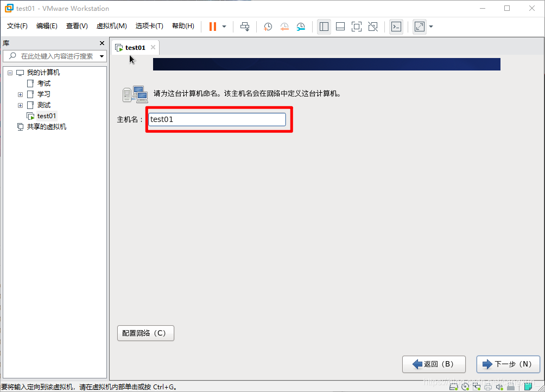The image size is (545, 392).
Task: Toggle the library sidebar view
Action: click(324, 27)
